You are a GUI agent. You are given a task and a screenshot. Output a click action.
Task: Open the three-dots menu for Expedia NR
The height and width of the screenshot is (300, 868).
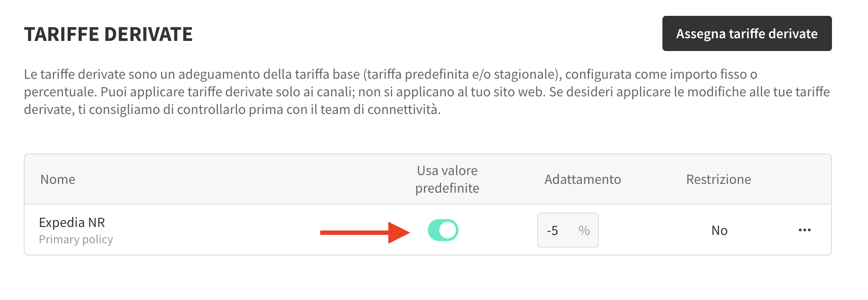805,230
